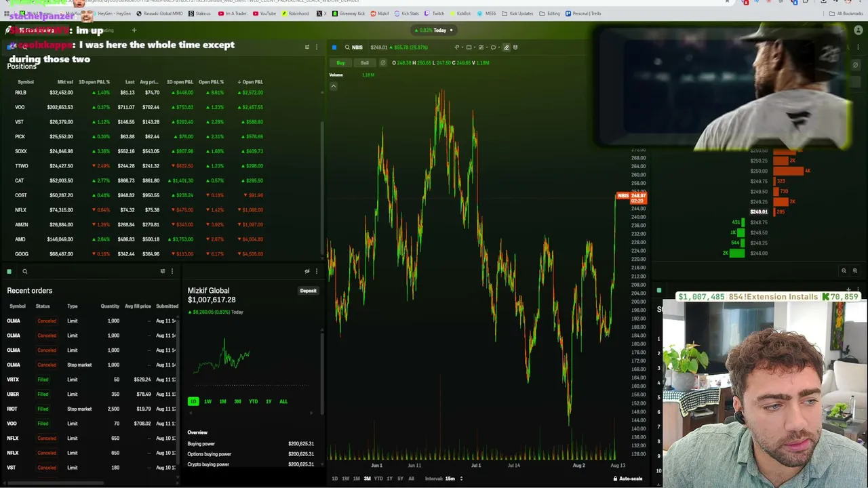Select 1D range on account chart

193,401
